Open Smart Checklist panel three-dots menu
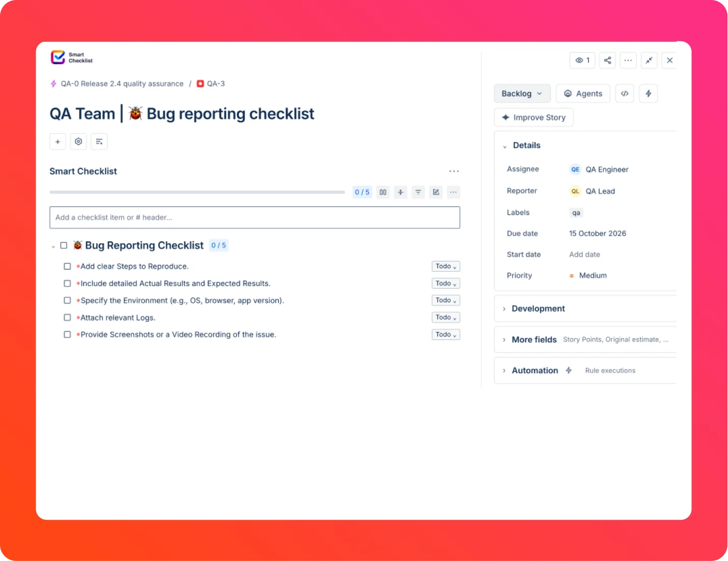The image size is (728, 561). click(x=454, y=172)
